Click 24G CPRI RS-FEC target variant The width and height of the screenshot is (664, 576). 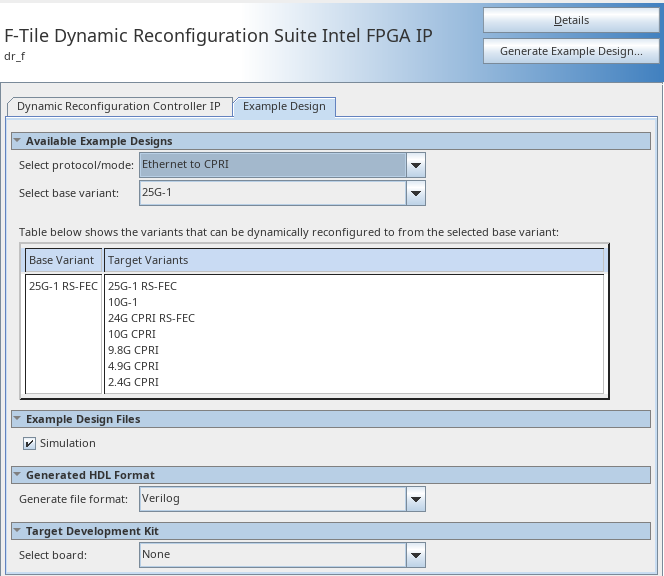[x=151, y=318]
